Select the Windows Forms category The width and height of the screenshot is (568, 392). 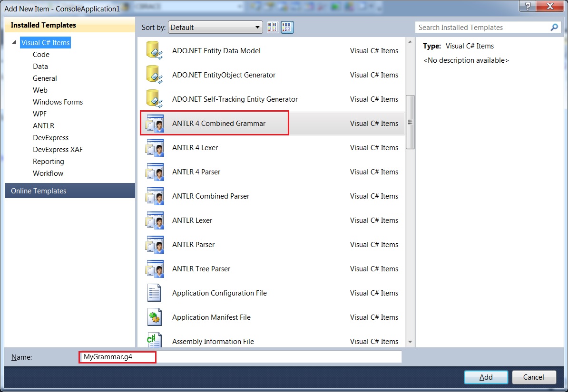point(58,102)
